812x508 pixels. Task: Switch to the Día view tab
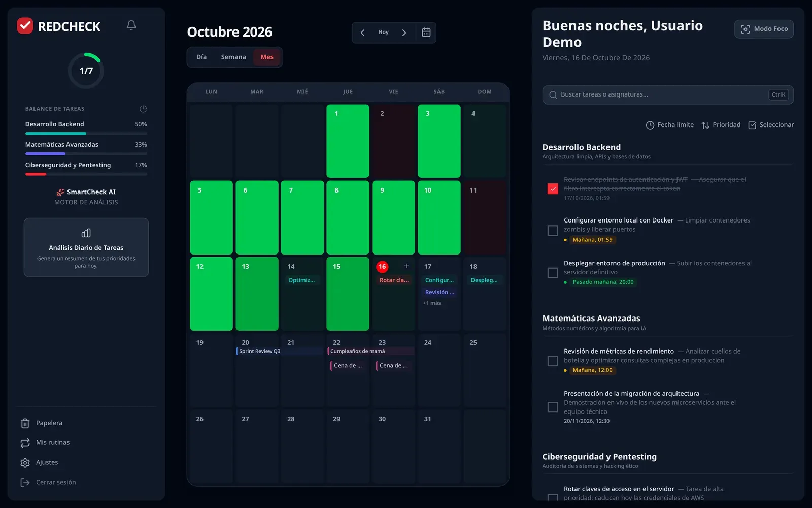201,57
